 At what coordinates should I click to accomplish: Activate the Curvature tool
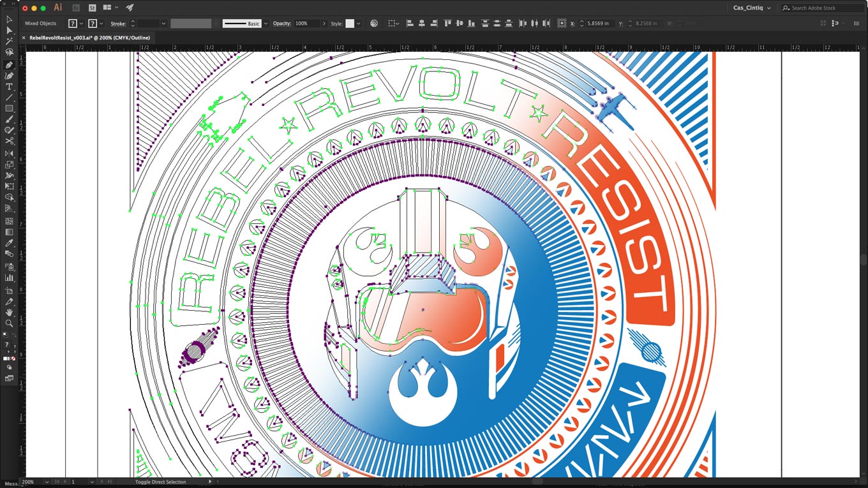tap(9, 75)
